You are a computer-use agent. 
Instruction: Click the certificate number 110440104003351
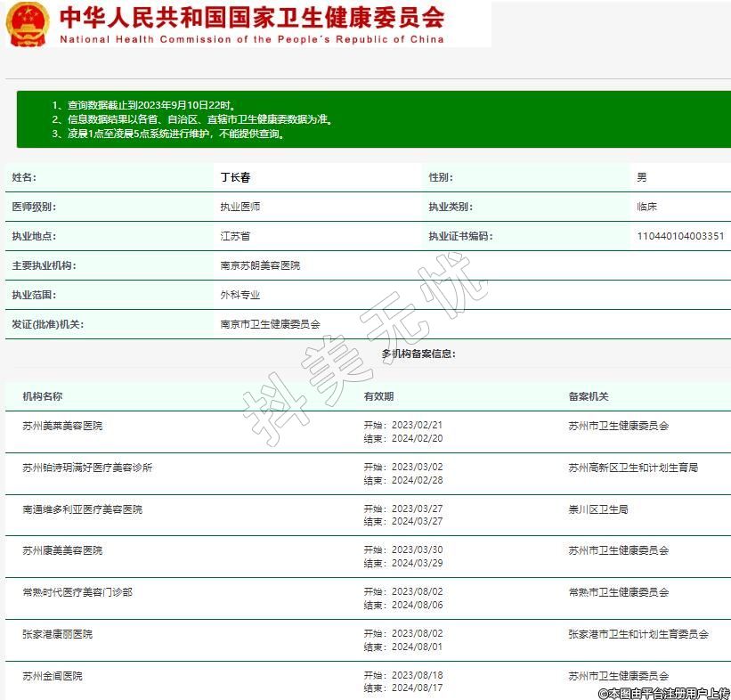[680, 236]
